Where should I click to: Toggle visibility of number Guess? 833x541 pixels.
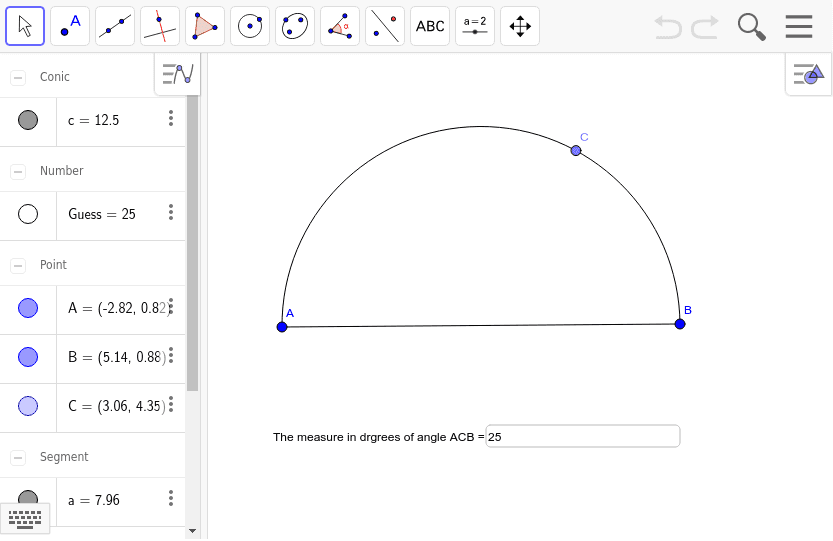click(28, 214)
